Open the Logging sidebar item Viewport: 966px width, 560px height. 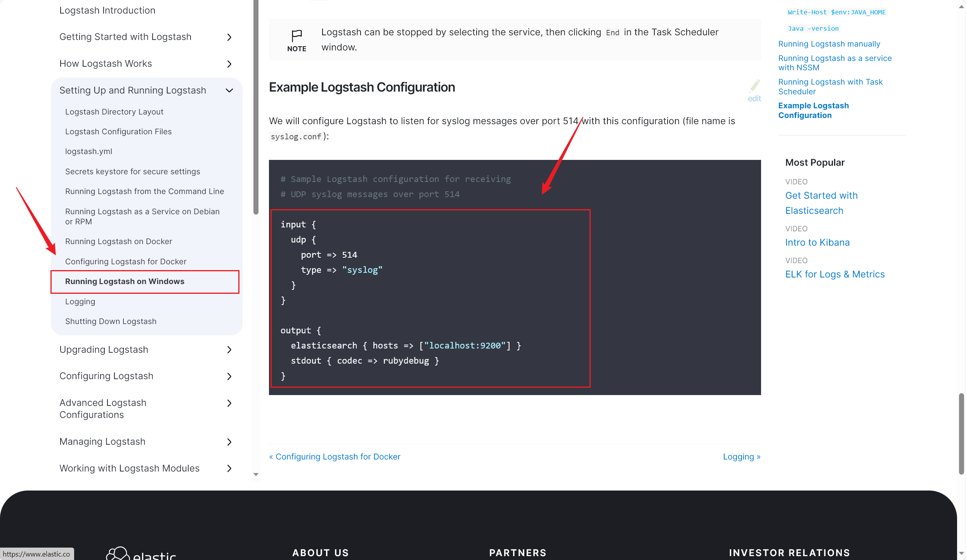tap(80, 302)
